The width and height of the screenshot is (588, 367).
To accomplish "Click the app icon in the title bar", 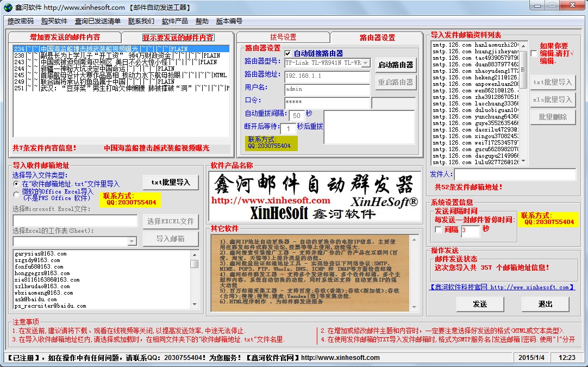I will [8, 7].
